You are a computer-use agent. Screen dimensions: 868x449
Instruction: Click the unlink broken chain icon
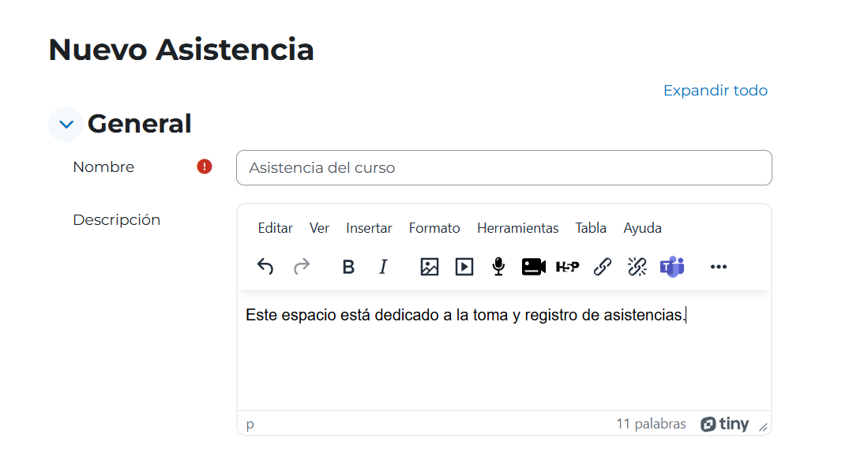coord(637,267)
